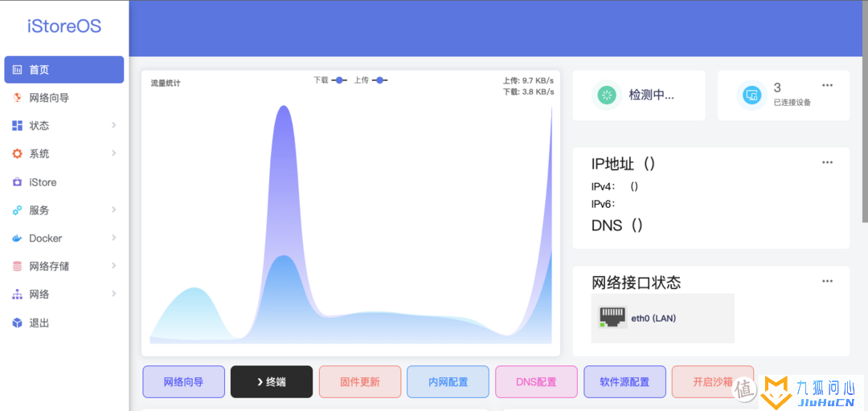Click the 固件更新 button

pos(360,381)
